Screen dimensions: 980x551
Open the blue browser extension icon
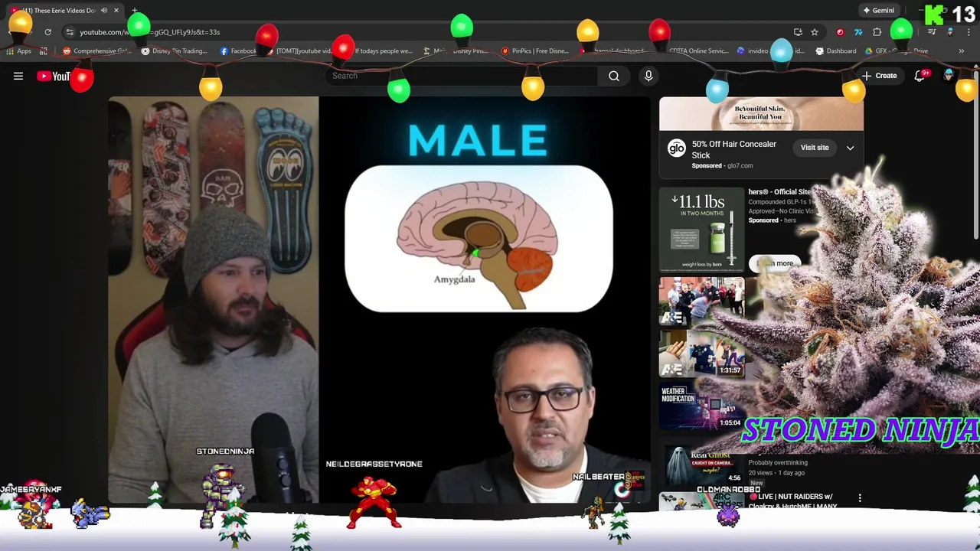coord(857,32)
